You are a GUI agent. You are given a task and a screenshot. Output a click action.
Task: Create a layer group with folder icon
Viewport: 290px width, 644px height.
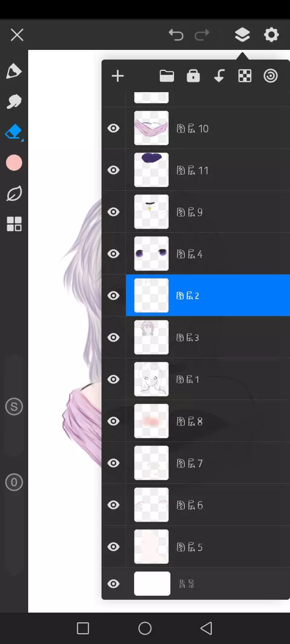point(167,76)
